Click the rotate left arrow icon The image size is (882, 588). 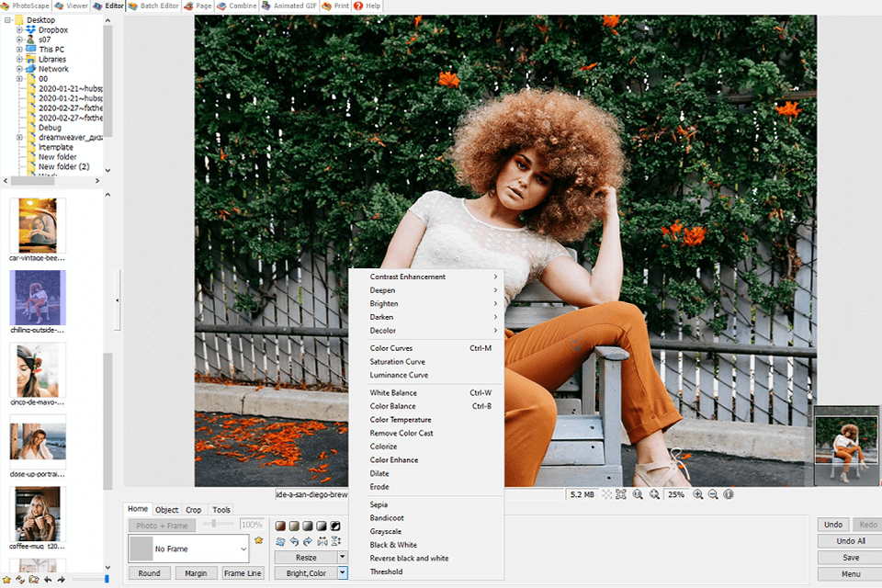[294, 542]
